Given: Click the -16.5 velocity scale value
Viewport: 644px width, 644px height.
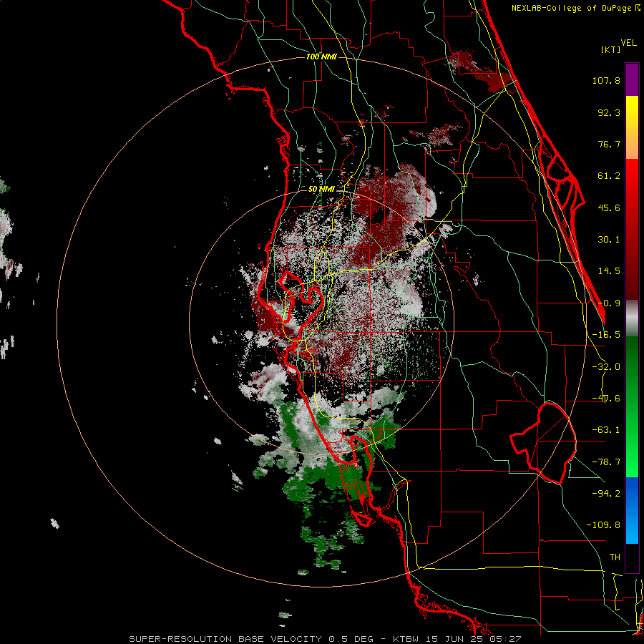Looking at the screenshot, I should click(x=606, y=335).
